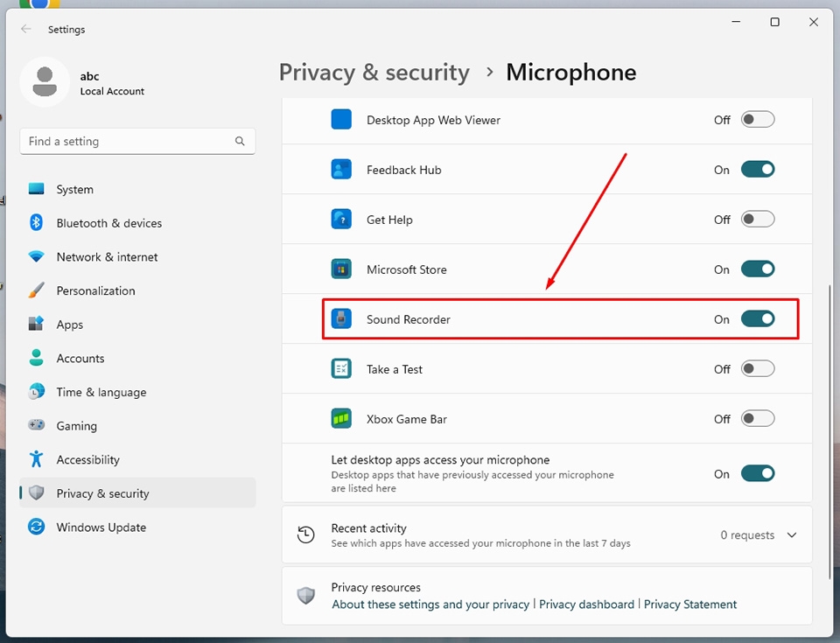840x643 pixels.
Task: Click the 0 requests label
Action: point(747,535)
